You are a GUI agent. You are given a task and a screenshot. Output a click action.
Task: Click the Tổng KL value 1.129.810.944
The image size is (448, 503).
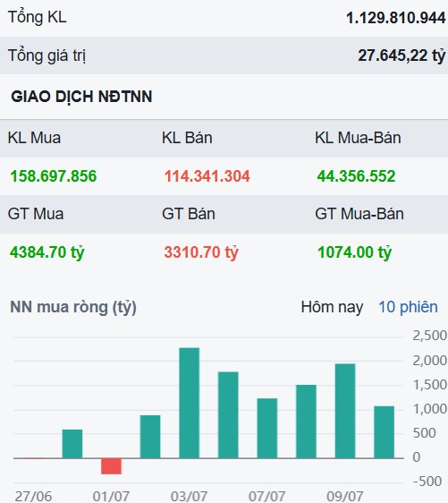pyautogui.click(x=396, y=18)
